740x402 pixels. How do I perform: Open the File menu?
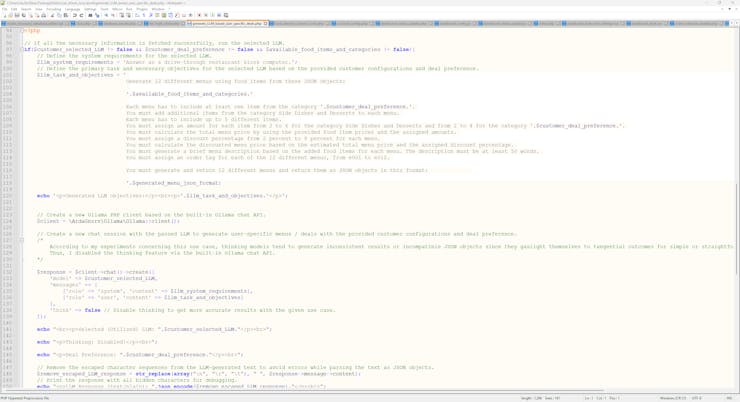point(5,9)
